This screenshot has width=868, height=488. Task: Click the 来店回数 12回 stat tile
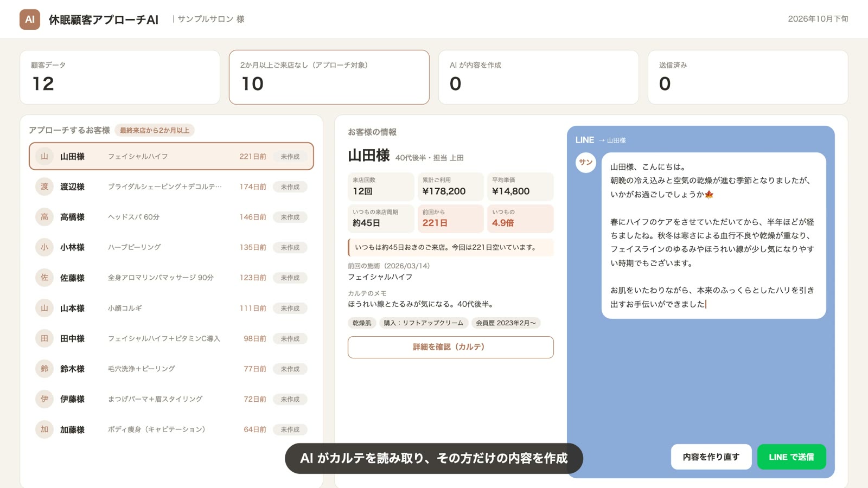(381, 187)
